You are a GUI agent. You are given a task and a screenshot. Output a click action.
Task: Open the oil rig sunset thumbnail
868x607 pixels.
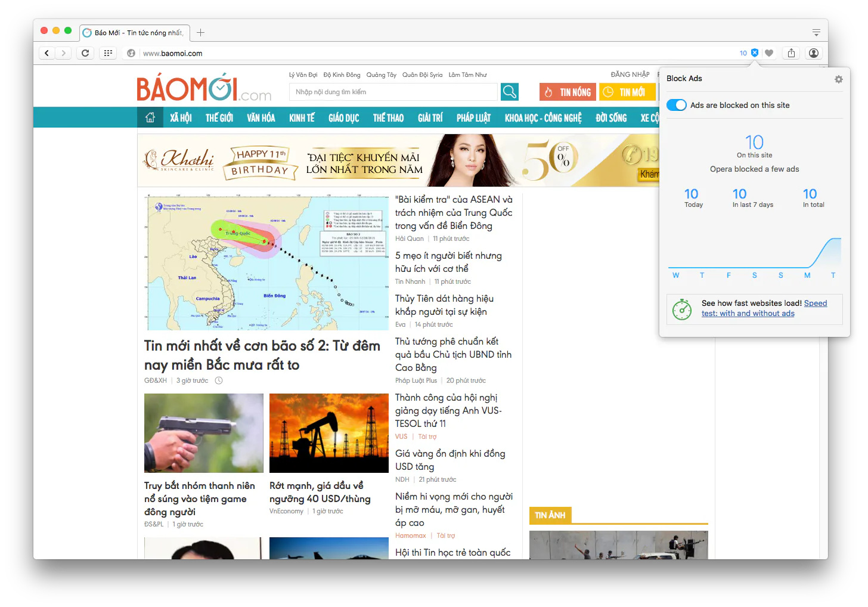pos(329,433)
